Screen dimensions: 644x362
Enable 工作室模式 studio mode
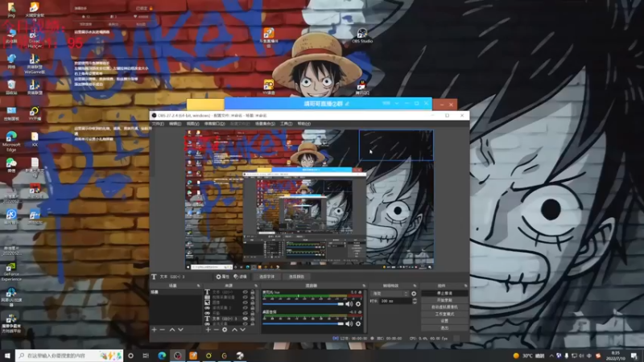click(444, 314)
